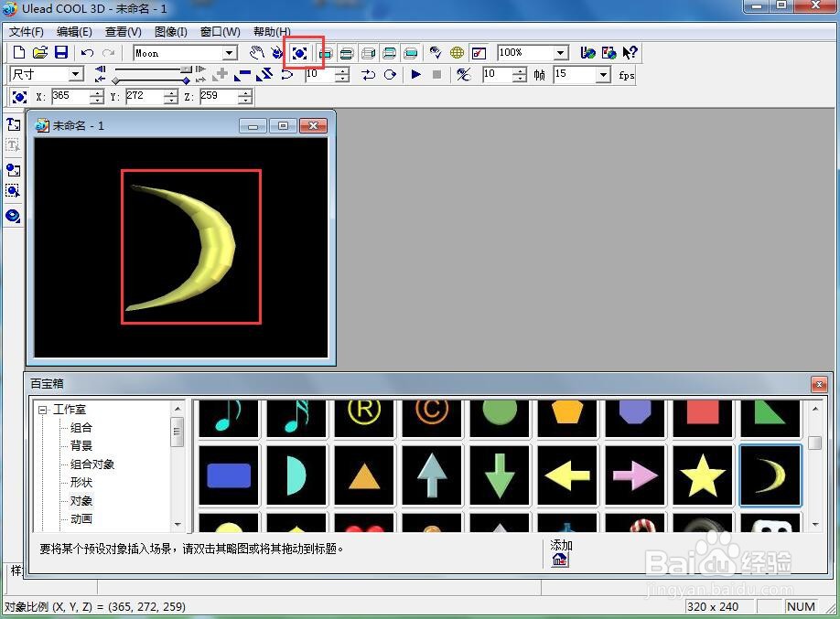Redo the last undone action

coord(108,52)
